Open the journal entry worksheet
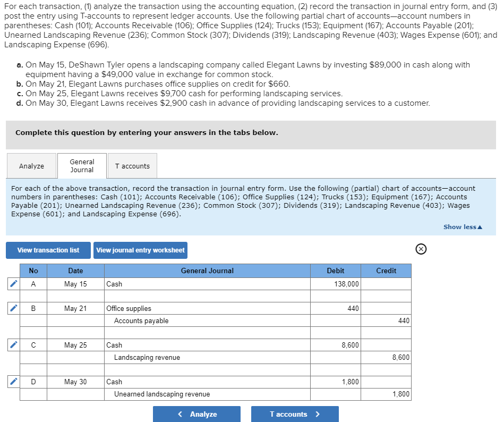Screen dimensions: 504x422 (140, 250)
